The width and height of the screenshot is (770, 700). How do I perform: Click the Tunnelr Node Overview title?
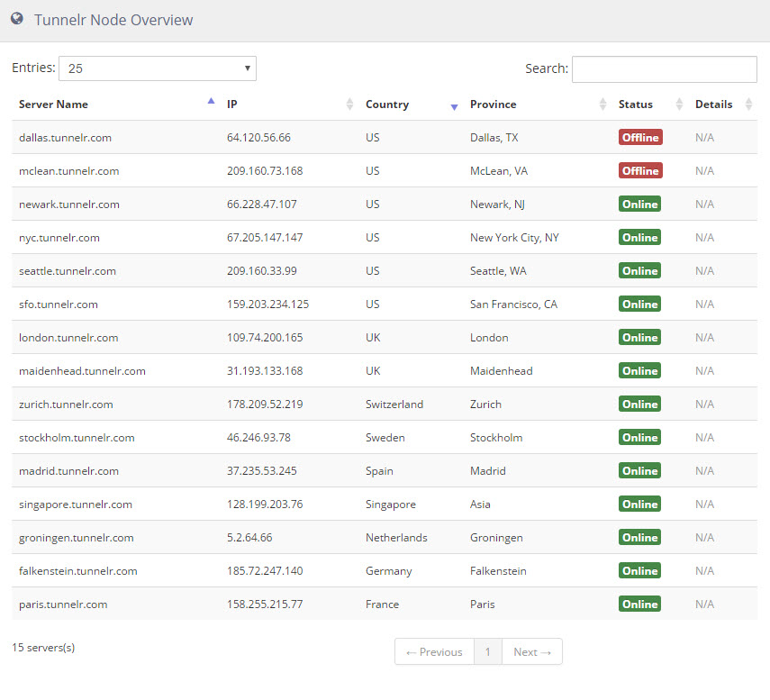point(113,20)
